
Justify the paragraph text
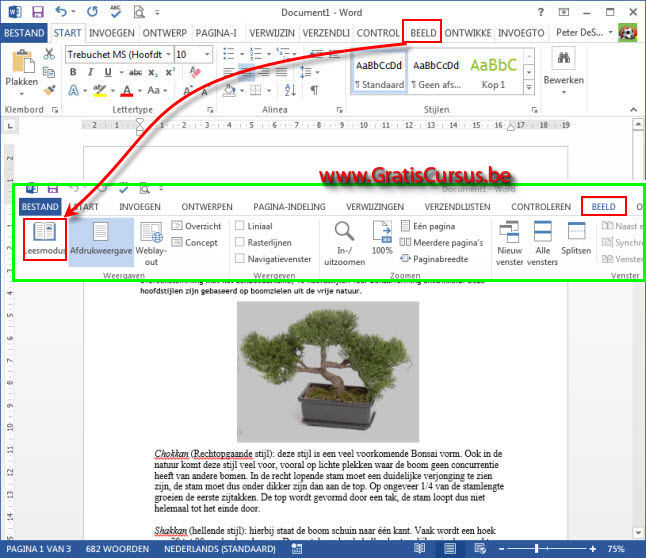click(x=281, y=73)
